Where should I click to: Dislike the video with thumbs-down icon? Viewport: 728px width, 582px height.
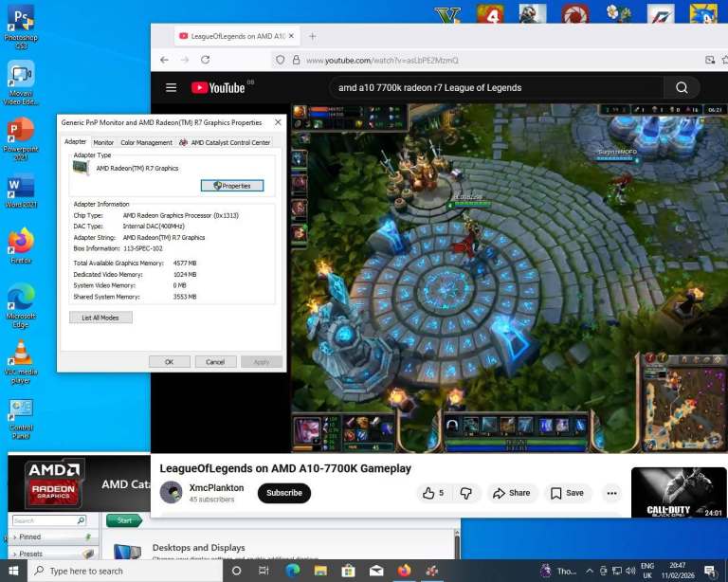465,493
